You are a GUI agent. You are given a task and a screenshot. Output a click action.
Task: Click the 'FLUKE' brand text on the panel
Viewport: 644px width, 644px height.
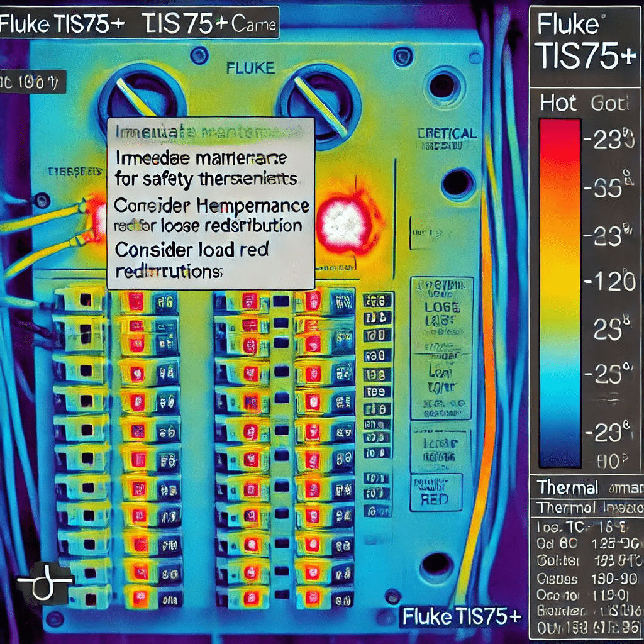pos(250,68)
